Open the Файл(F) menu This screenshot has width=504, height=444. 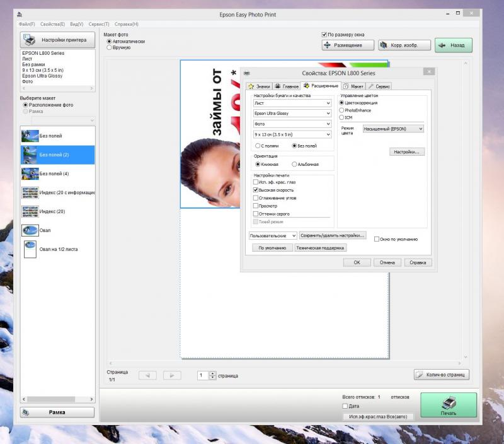tap(26, 24)
